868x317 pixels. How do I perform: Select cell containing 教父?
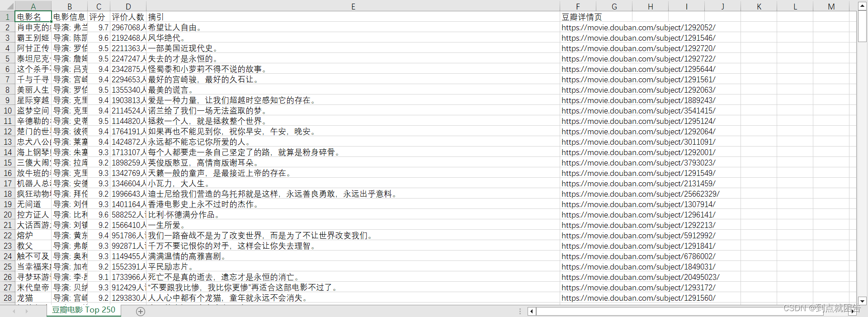[x=33, y=246]
